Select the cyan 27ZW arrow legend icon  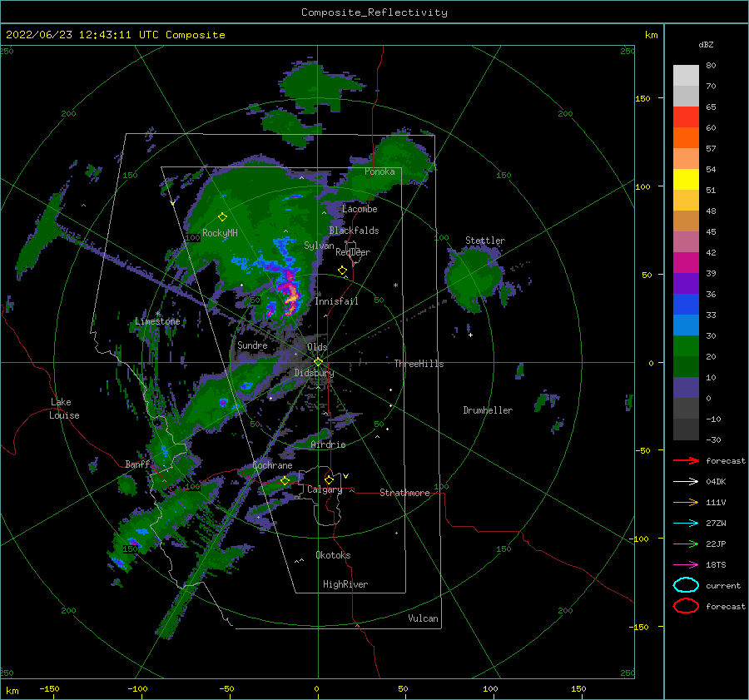(686, 524)
